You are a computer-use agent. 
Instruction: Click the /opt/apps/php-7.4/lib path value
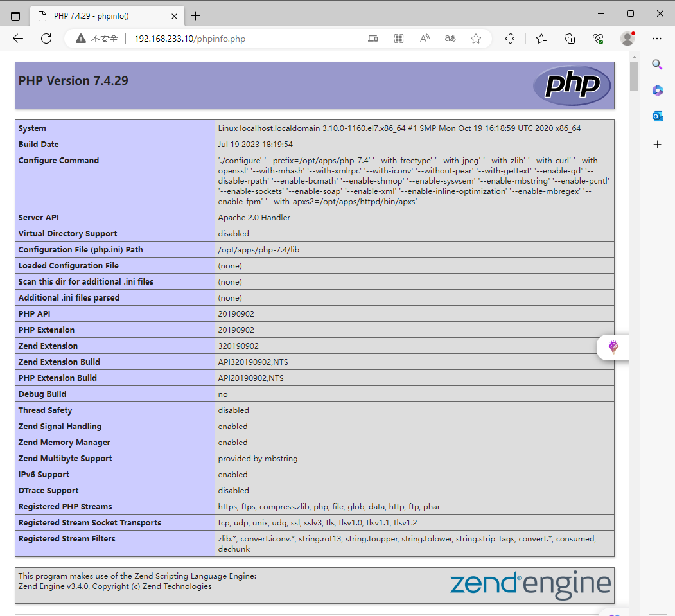pyautogui.click(x=258, y=250)
